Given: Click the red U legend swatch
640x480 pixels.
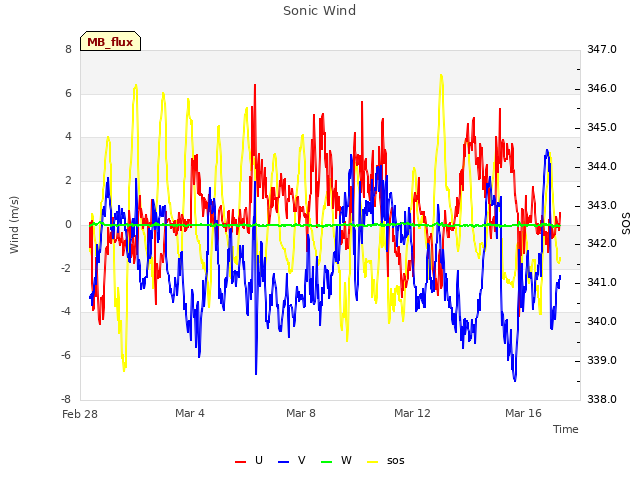Looking at the screenshot, I should 240,462.
